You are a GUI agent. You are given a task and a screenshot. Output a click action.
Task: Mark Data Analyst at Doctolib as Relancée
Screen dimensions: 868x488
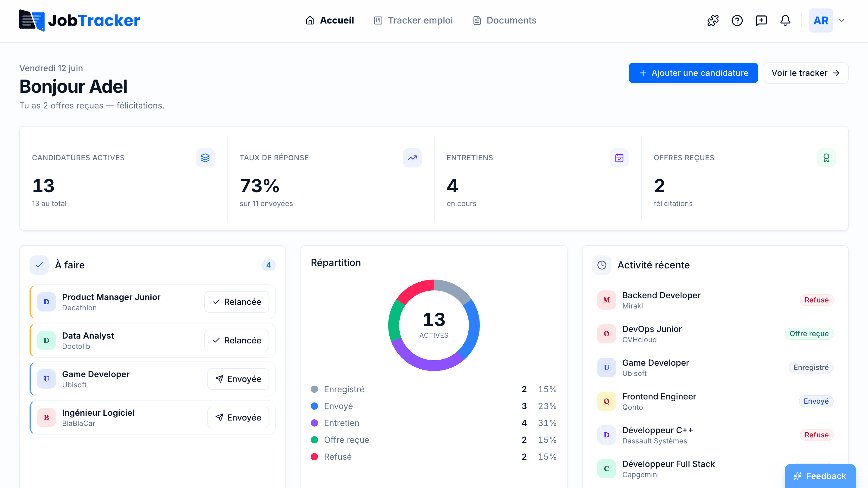click(x=237, y=340)
